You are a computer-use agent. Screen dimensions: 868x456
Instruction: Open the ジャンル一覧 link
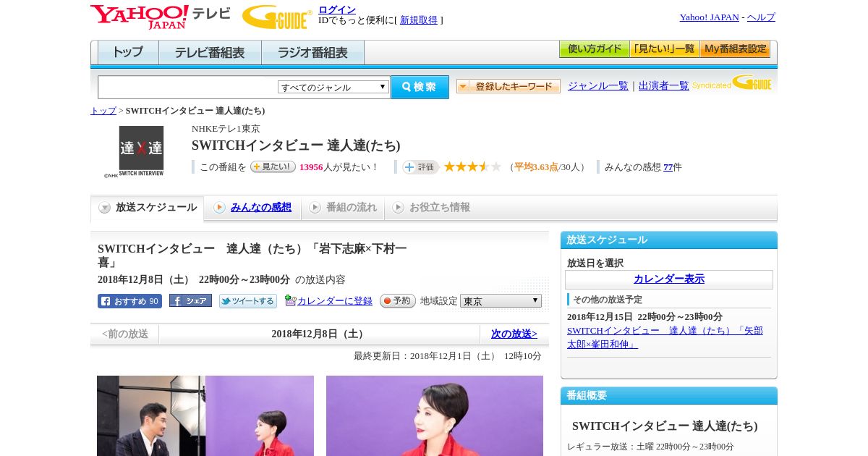click(x=598, y=85)
